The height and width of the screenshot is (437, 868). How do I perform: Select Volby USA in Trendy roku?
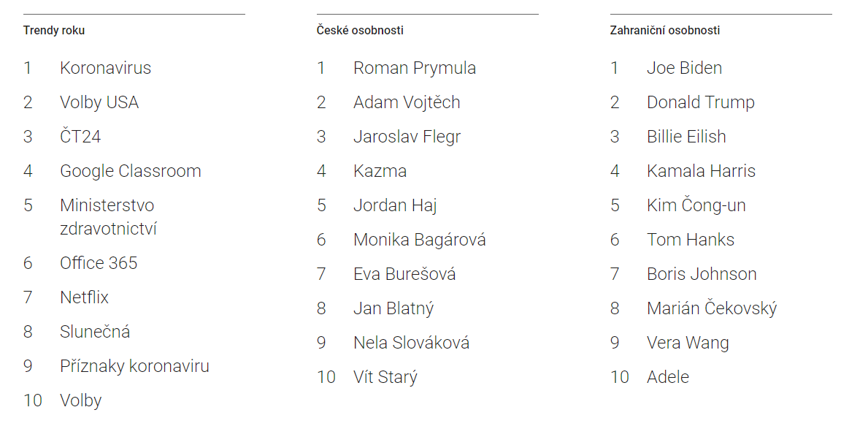(99, 102)
